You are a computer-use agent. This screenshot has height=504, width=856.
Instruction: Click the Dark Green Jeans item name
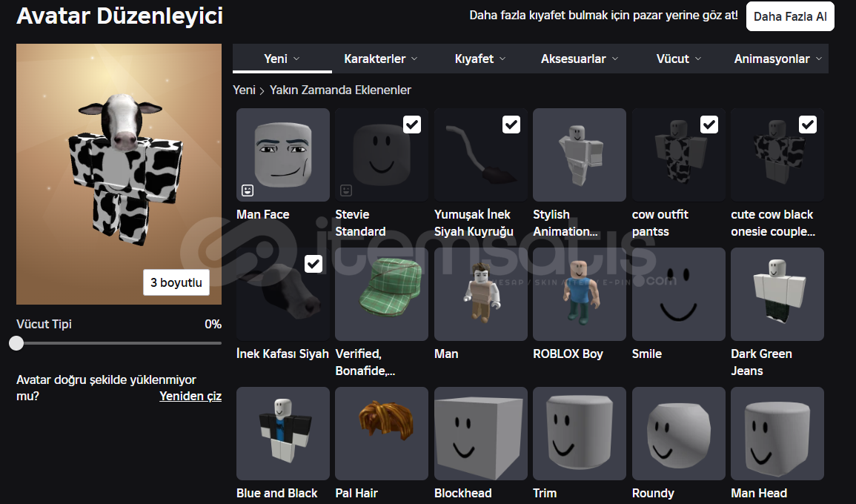point(761,362)
